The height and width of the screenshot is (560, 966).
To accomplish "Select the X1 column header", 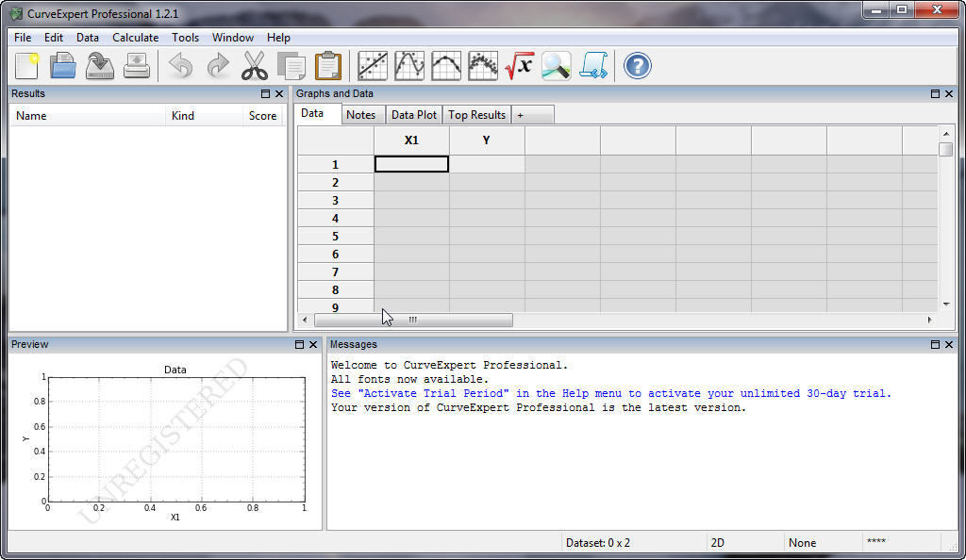I will click(x=411, y=140).
